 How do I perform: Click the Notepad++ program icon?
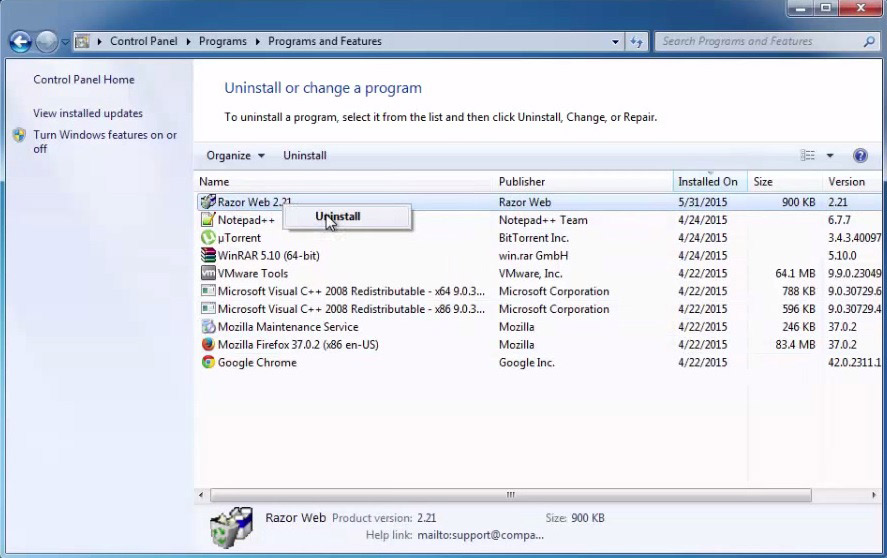point(208,220)
